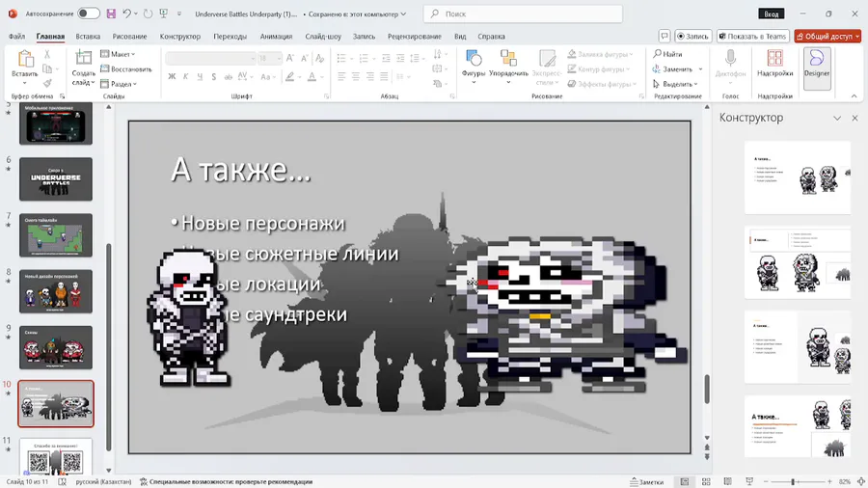Toggle italic К formatting
868x488 pixels.
(x=185, y=77)
